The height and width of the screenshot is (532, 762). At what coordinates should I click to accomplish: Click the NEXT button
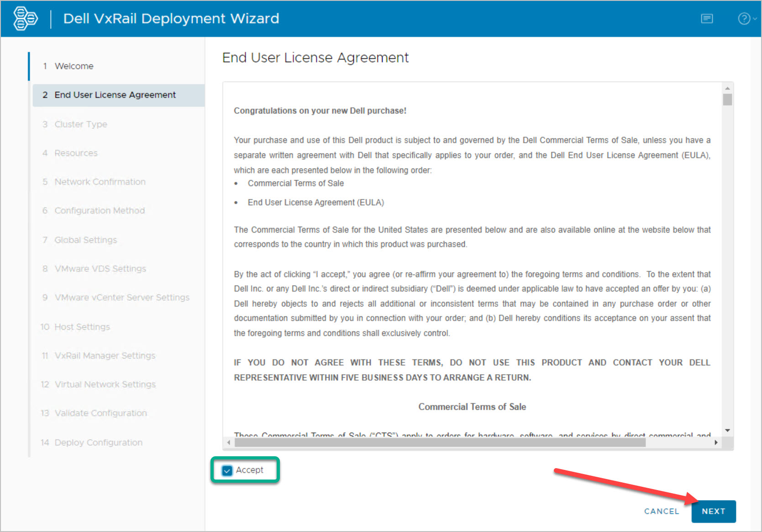[x=713, y=511]
